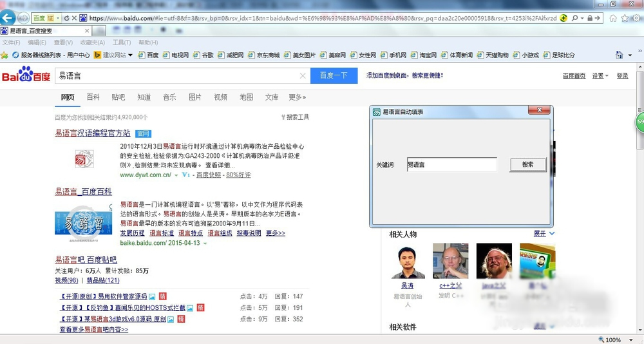The width and height of the screenshot is (644, 344).
Task: Stop loading with the address bar X icon
Action: (74, 18)
